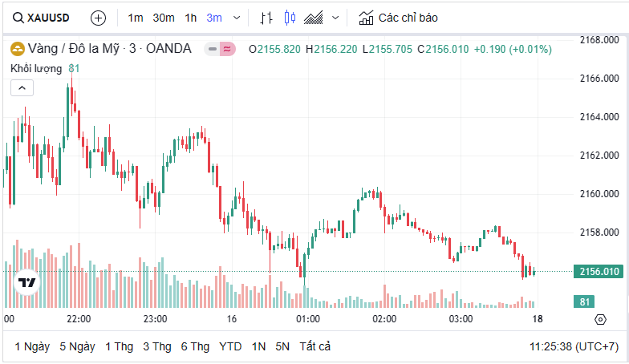The height and width of the screenshot is (364, 629).
Task: Click the 11:25:38 (UTC+7) timezone clock
Action: [x=574, y=346]
